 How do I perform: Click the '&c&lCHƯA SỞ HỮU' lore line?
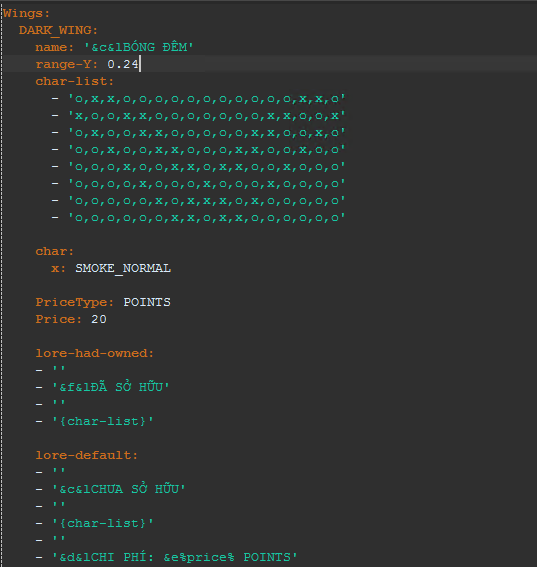pos(119,489)
